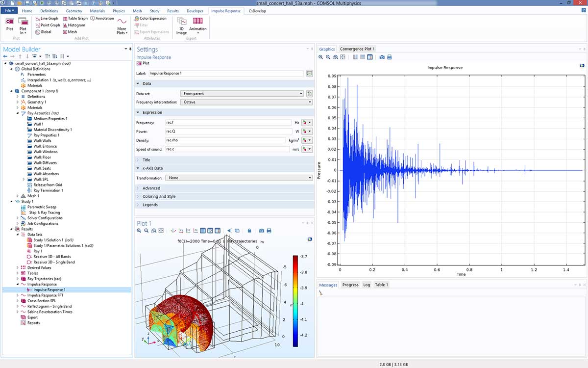Switch to the Convergence Plot 1 tab
Viewport: 588px width, 368px height.
(357, 49)
